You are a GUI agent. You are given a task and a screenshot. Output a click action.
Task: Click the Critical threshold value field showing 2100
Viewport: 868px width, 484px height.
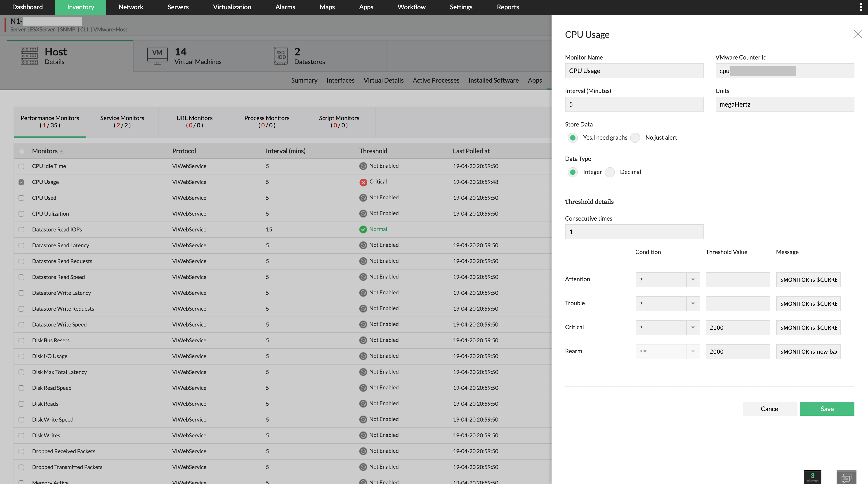pos(738,327)
